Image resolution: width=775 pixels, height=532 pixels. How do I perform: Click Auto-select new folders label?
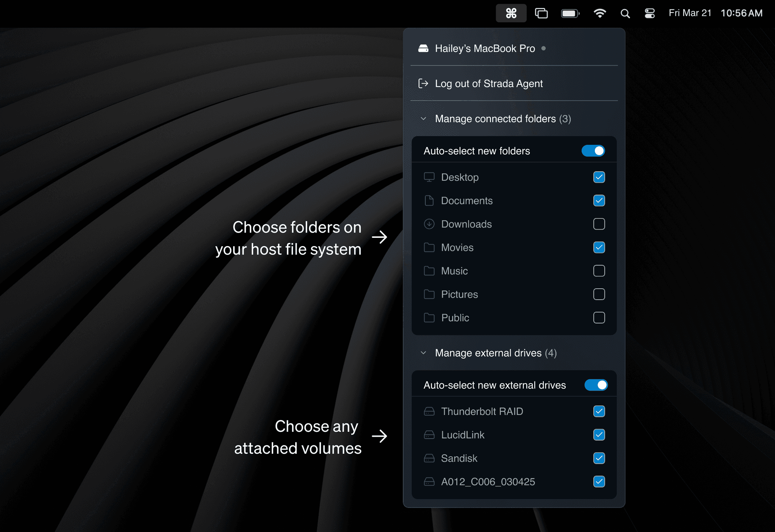477,151
